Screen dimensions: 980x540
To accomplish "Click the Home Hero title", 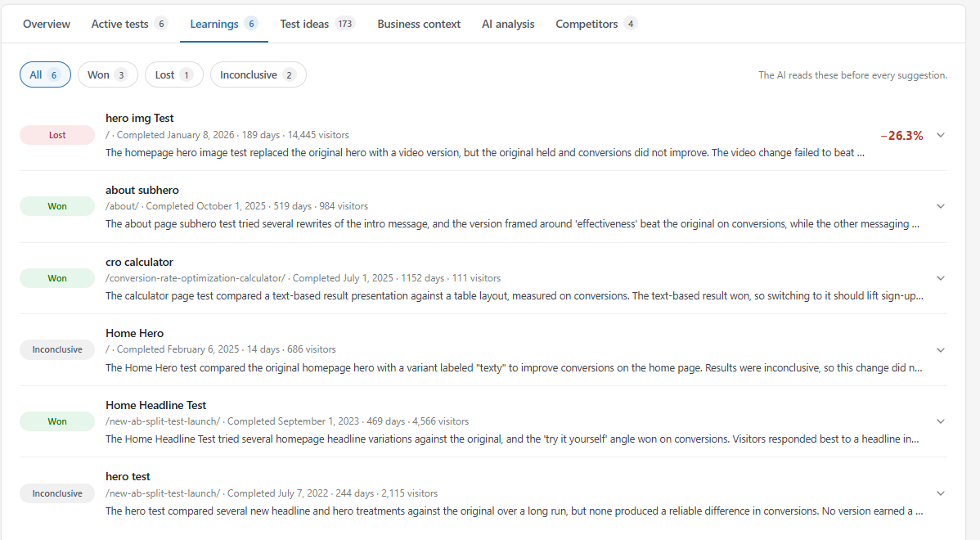I will click(x=134, y=333).
